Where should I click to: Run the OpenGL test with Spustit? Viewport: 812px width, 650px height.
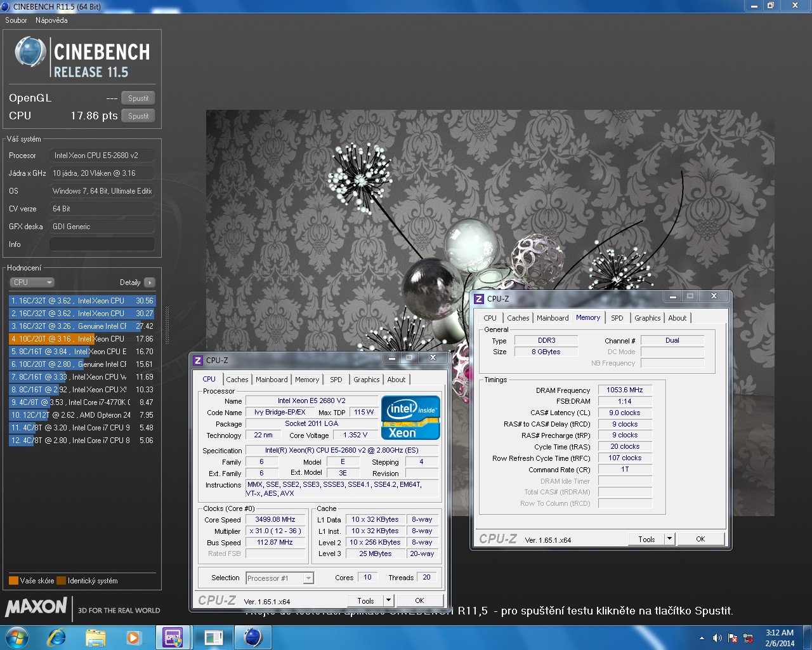click(x=138, y=98)
